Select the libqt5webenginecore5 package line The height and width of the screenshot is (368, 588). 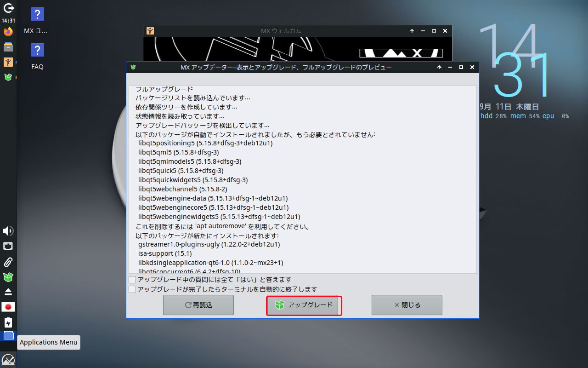point(214,207)
